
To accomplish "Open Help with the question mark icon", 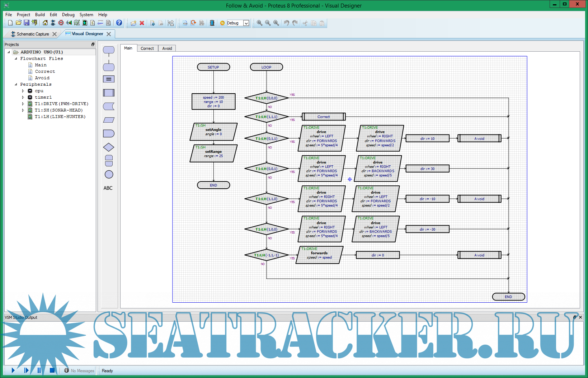I will click(119, 23).
